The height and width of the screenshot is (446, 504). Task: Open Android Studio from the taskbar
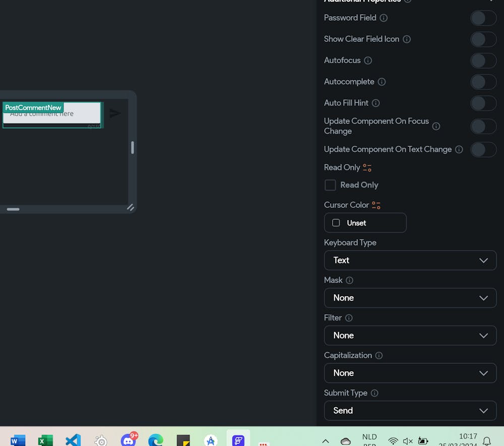click(x=211, y=440)
